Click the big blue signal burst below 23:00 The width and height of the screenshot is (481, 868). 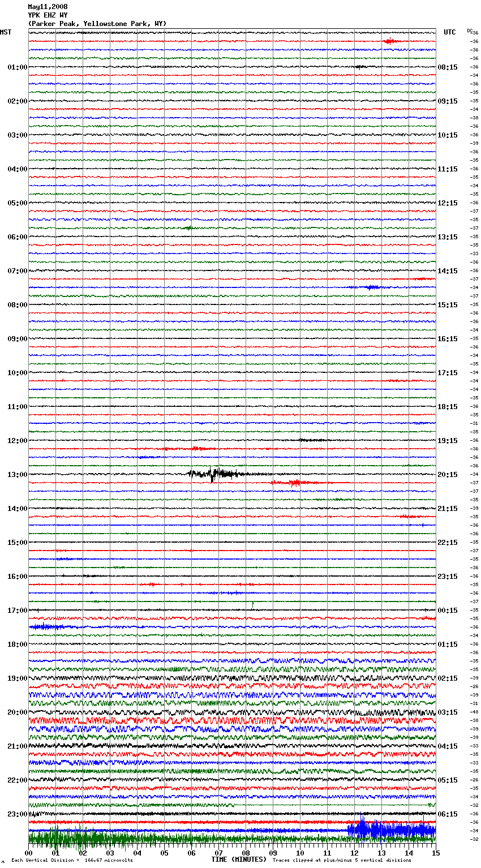pos(391,830)
